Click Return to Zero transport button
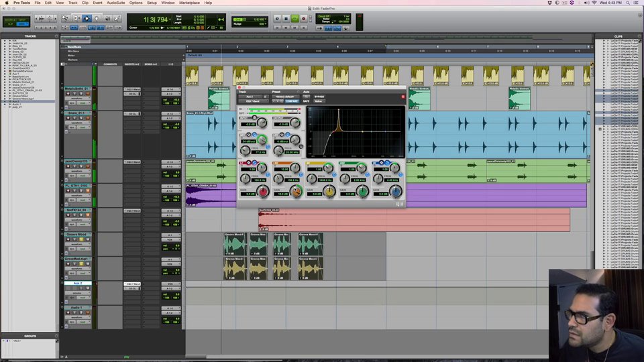Image resolution: width=644 pixels, height=362 pixels. pos(277,27)
